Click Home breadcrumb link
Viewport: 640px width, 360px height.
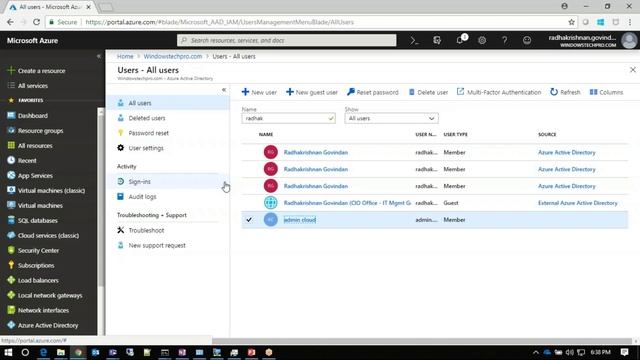point(125,56)
